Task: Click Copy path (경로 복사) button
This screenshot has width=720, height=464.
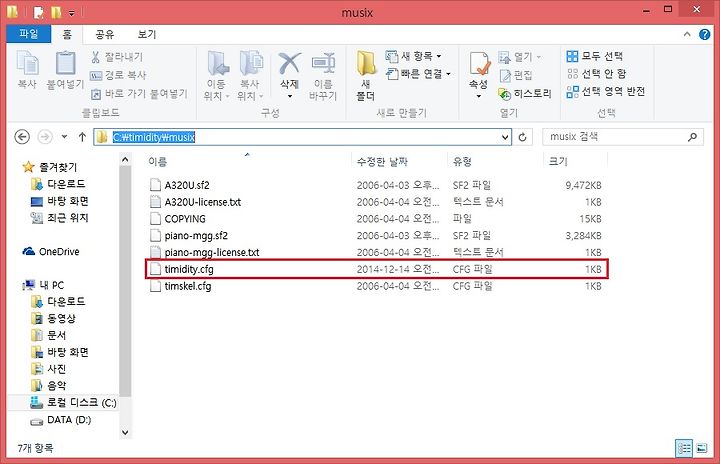Action: [x=118, y=75]
